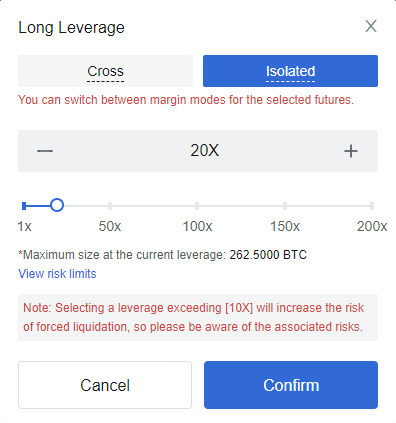Viewport: 396px width, 423px height.
Task: Confirm the selected leverage
Action: point(291,385)
